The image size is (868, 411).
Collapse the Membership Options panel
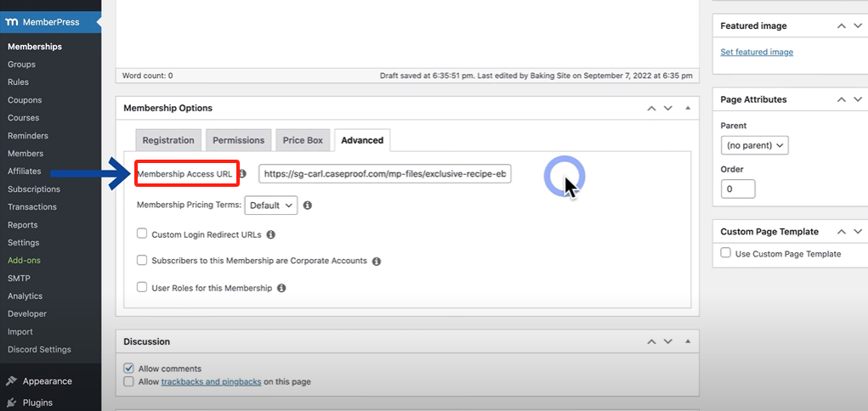click(x=688, y=109)
